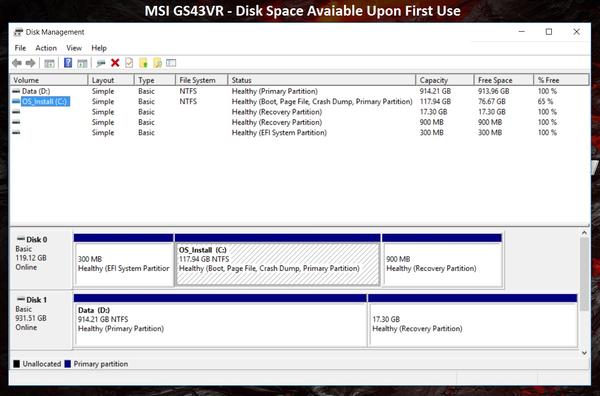
Task: Select the OS_Install (C:) partition block on Disk 0
Action: pos(277,260)
